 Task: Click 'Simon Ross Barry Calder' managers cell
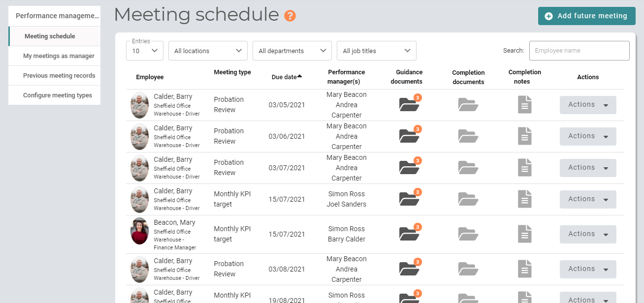[x=347, y=234]
